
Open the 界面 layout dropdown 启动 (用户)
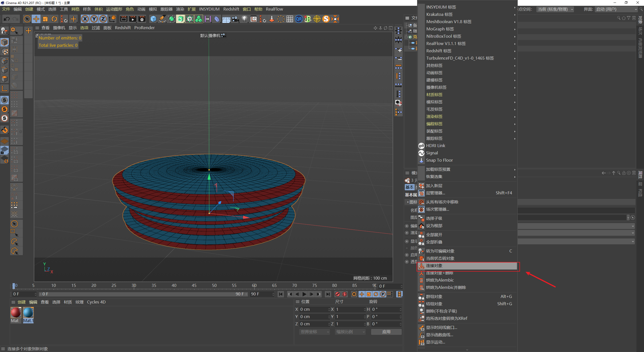tap(616, 9)
